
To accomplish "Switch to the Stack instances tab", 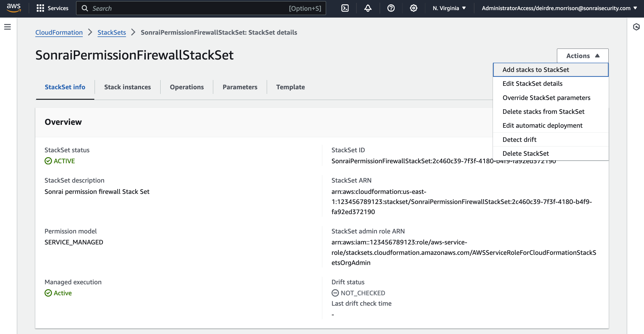I will pos(127,87).
